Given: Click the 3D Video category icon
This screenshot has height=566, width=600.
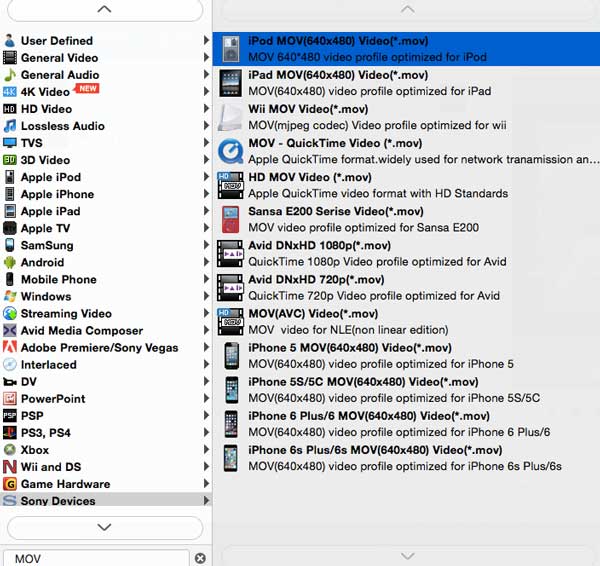Looking at the screenshot, I should click(x=10, y=160).
